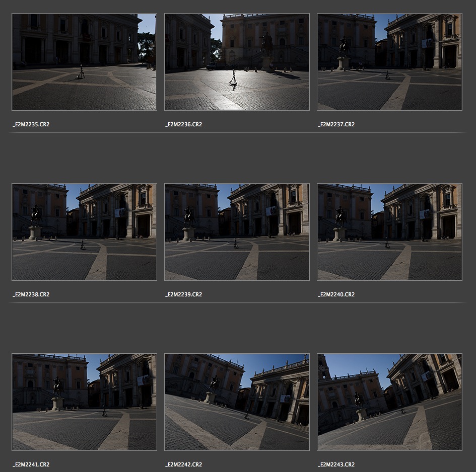Click the _E2M2236.CR2 filename text
The width and height of the screenshot is (476, 472).
[184, 124]
